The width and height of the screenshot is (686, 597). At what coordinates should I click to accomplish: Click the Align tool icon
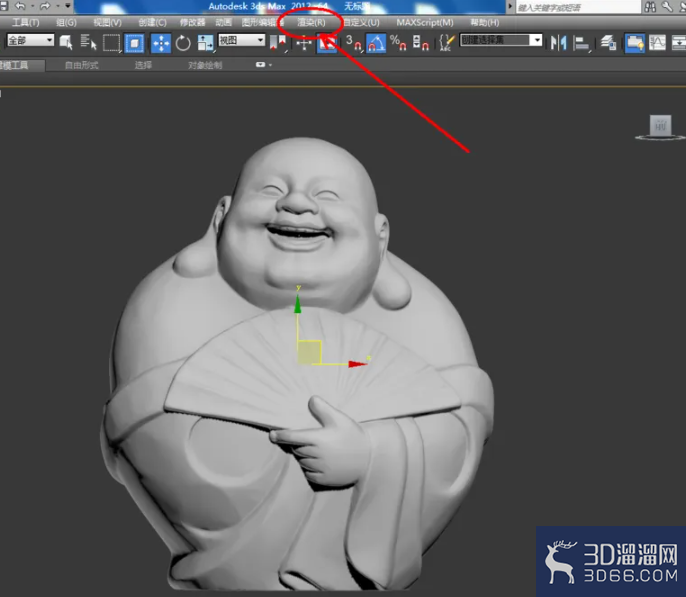click(x=581, y=43)
